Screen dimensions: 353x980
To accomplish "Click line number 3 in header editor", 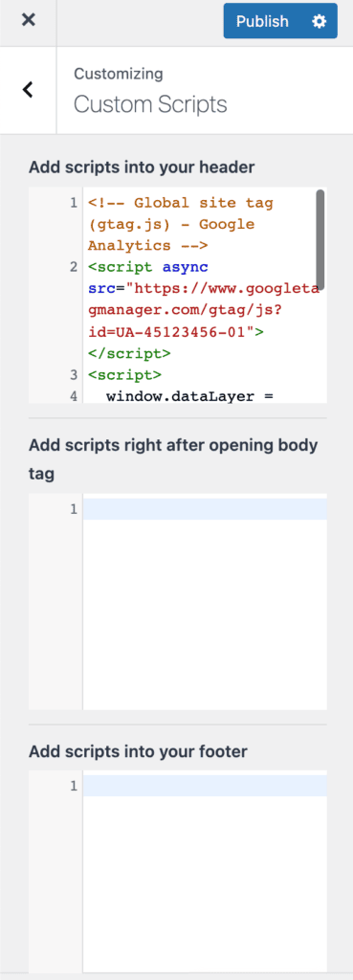I will pyautogui.click(x=74, y=375).
